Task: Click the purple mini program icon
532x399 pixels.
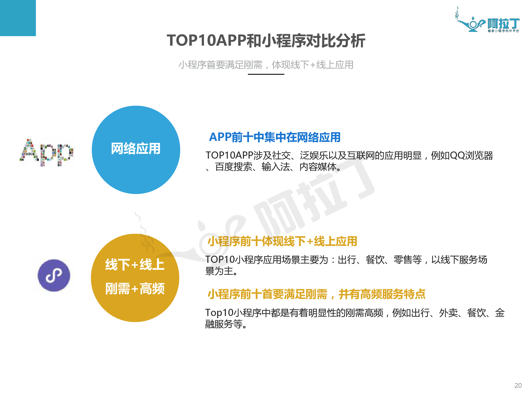Action: coord(54,275)
